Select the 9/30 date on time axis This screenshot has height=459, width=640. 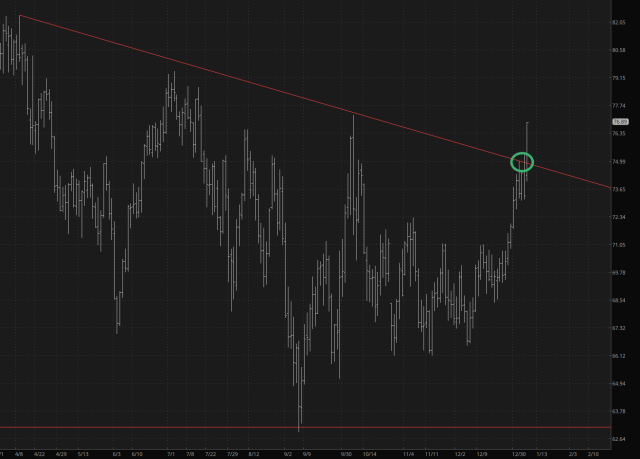(347, 453)
